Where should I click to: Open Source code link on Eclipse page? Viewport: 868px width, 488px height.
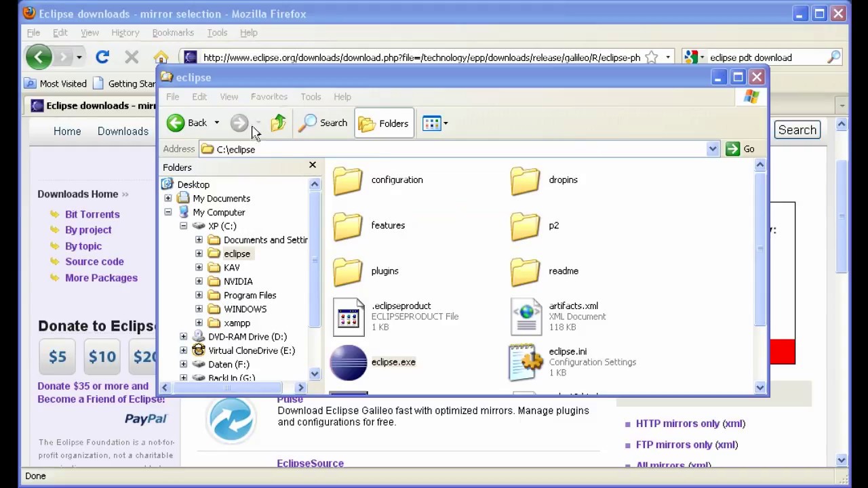[x=94, y=262]
